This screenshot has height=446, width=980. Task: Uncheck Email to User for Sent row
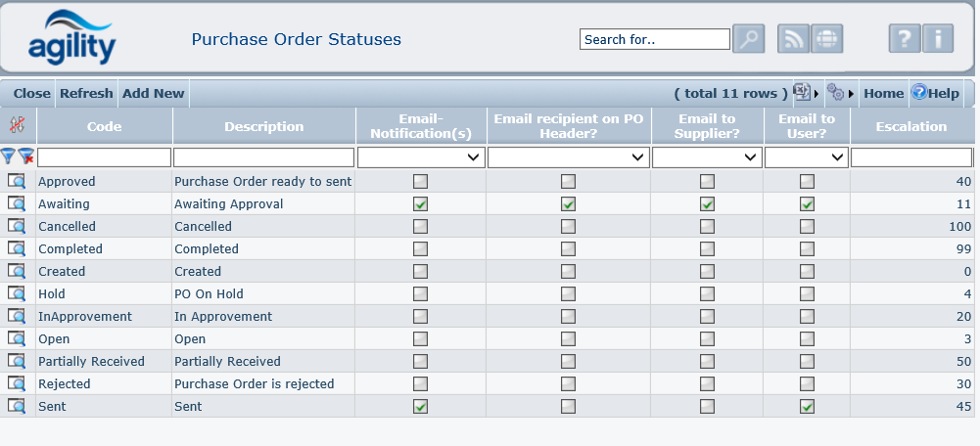(807, 406)
